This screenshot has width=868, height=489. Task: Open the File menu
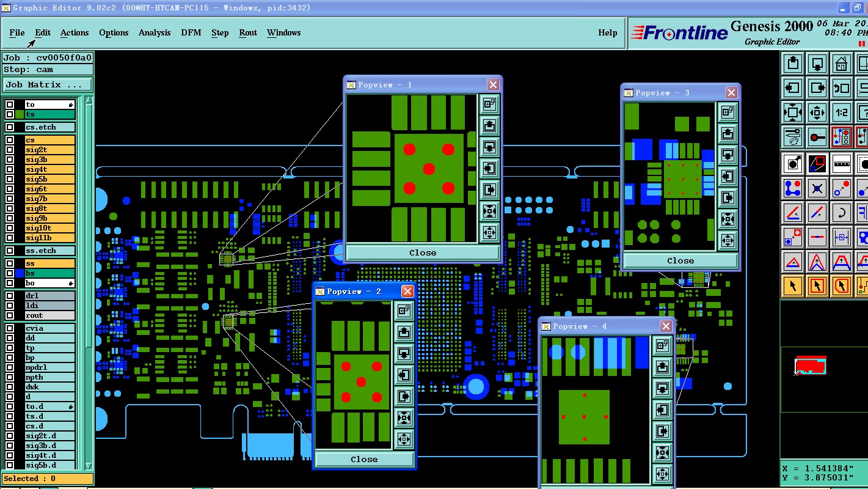pos(17,32)
